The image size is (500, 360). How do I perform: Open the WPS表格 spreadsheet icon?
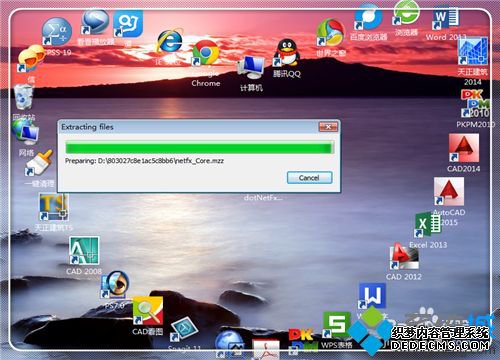pyautogui.click(x=337, y=325)
